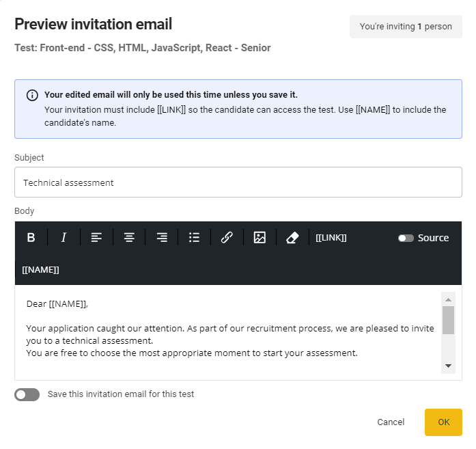Insert a hyperlink with the link icon
Viewport: 476px width, 449px height.
pyautogui.click(x=227, y=238)
